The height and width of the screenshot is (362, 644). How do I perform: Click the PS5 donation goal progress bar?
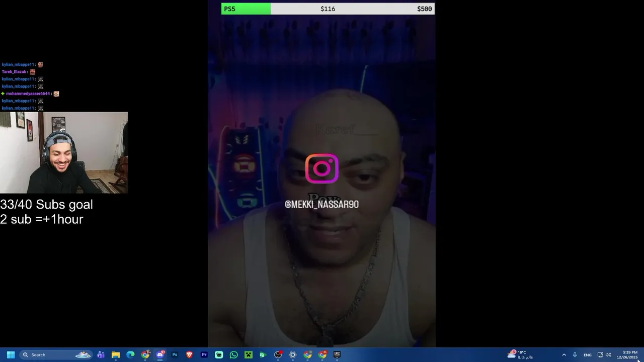pyautogui.click(x=328, y=9)
